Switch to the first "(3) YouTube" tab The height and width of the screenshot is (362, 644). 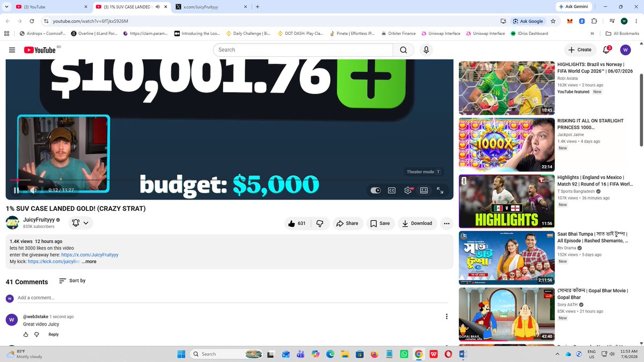click(51, 7)
